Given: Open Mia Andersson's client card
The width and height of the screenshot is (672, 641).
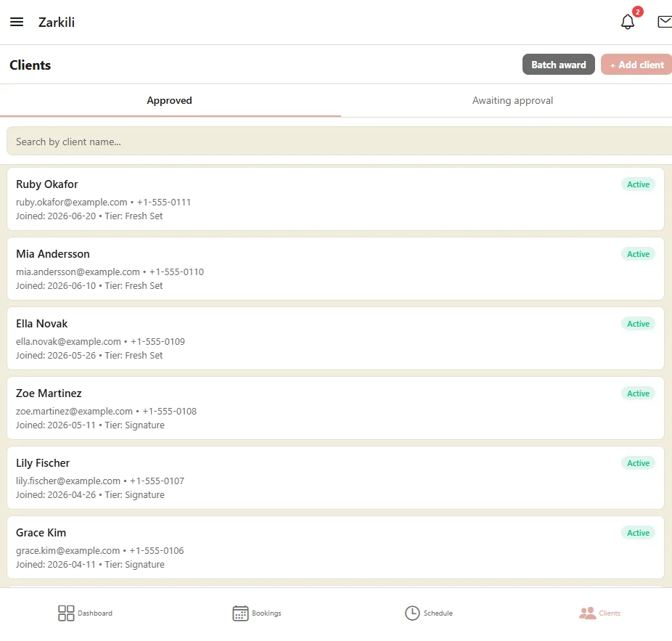Looking at the screenshot, I should point(335,269).
